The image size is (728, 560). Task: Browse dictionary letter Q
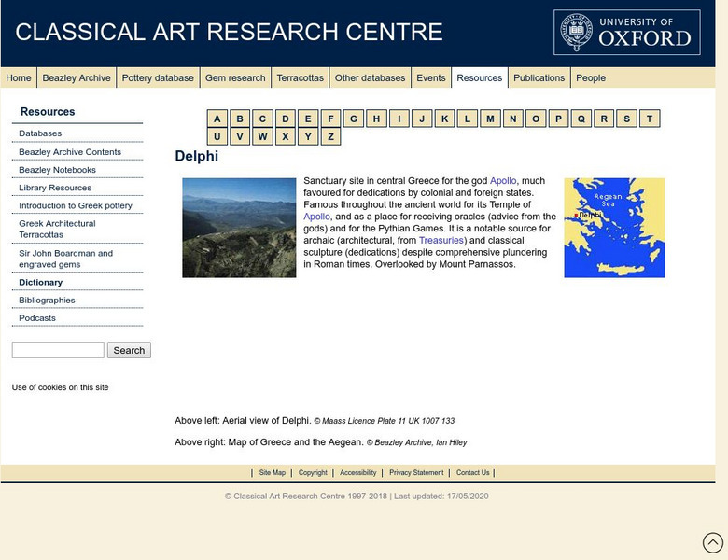click(581, 119)
